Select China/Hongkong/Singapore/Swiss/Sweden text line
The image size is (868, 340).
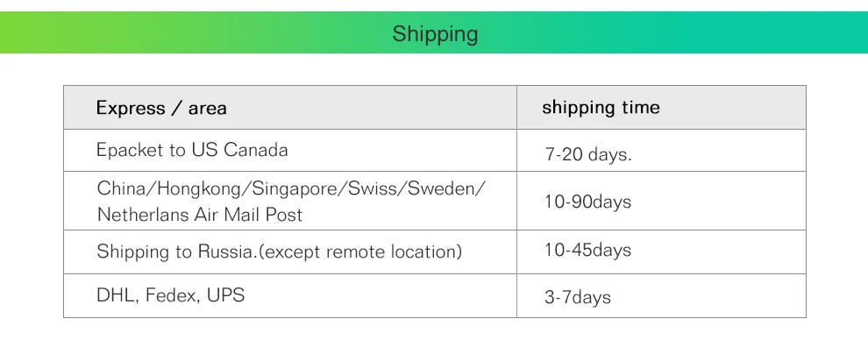point(291,189)
